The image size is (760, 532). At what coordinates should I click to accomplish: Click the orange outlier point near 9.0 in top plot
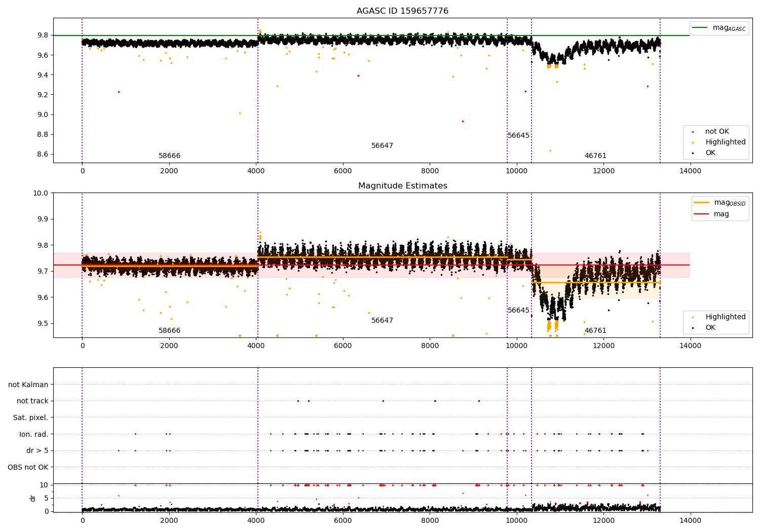point(240,113)
